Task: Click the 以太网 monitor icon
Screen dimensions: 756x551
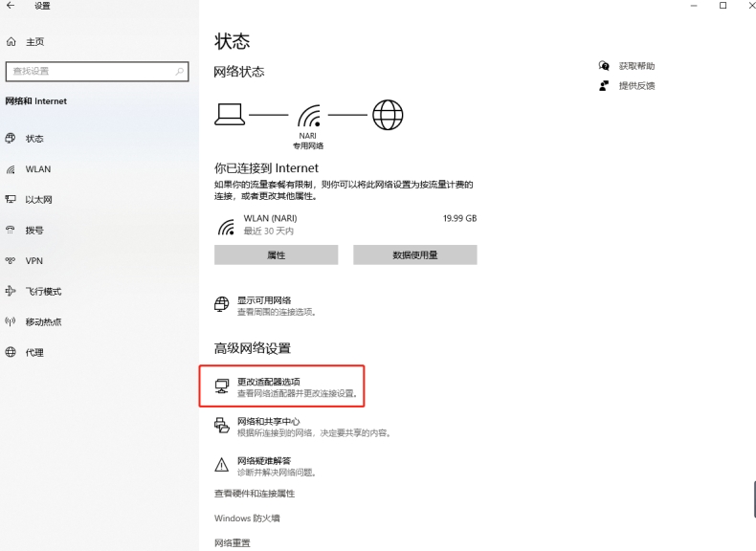Action: coord(11,199)
